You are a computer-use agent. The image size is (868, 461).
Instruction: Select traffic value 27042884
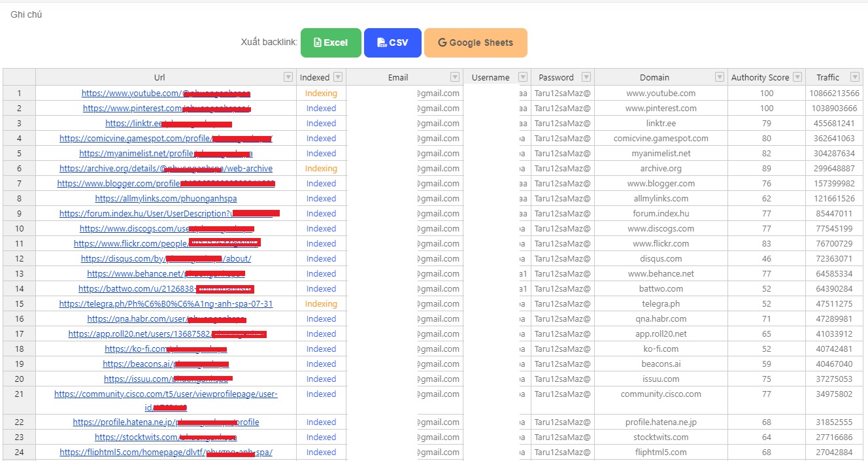[x=834, y=452]
